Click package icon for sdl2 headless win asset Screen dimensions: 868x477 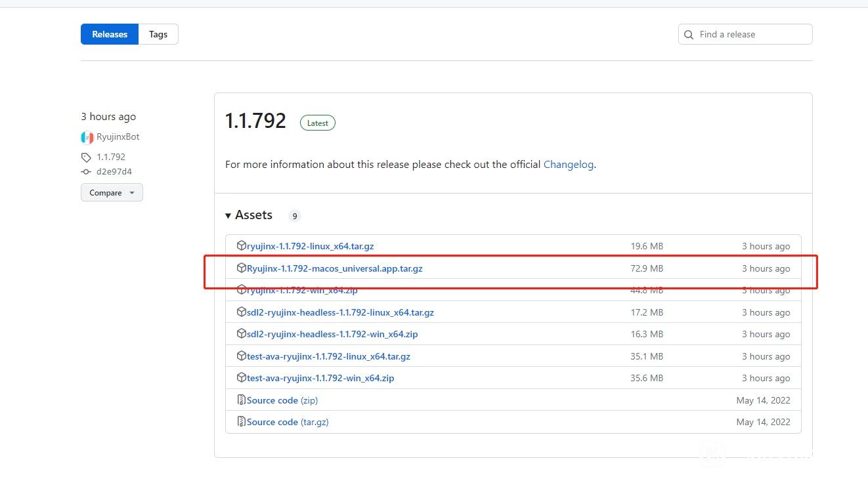tap(242, 334)
